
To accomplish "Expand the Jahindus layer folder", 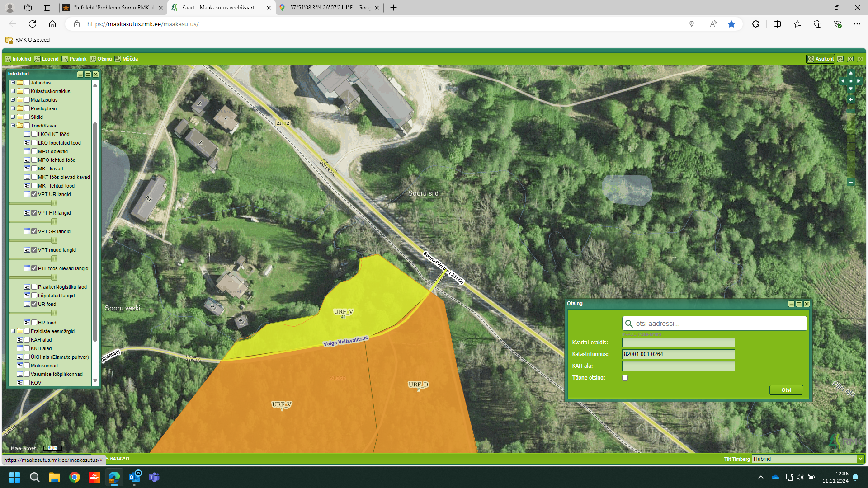I will [x=13, y=83].
